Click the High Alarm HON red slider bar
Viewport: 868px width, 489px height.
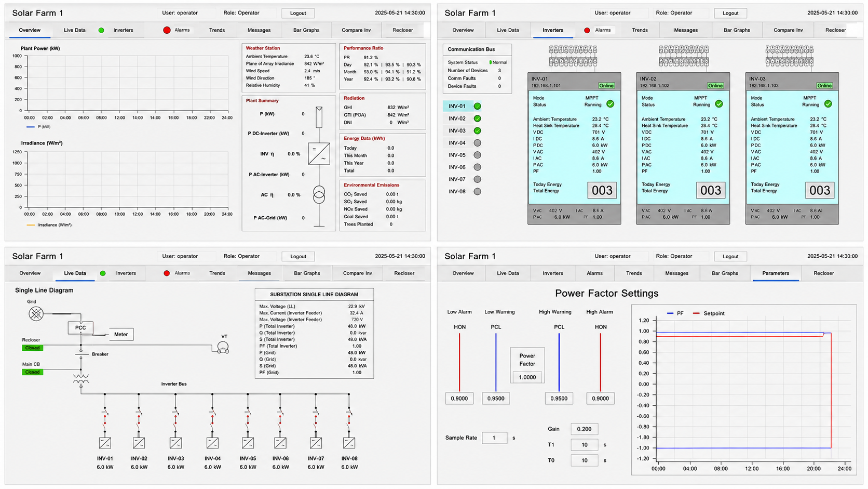tap(601, 362)
